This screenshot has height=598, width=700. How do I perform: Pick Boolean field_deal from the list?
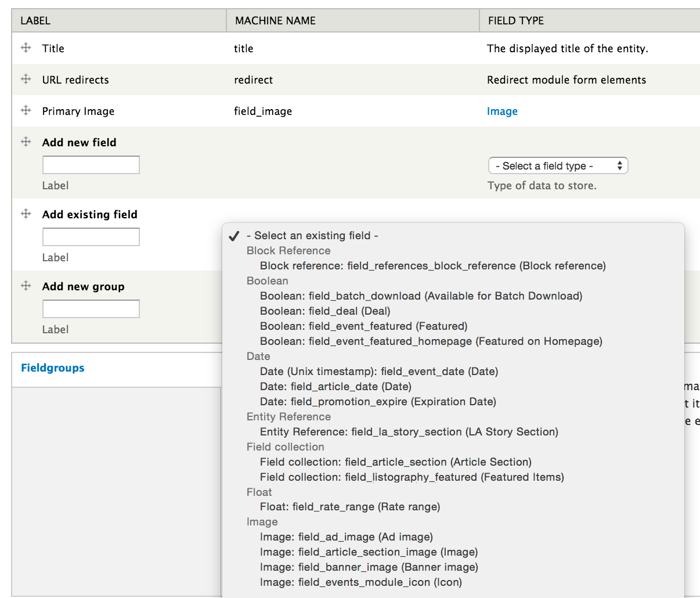pyautogui.click(x=327, y=311)
